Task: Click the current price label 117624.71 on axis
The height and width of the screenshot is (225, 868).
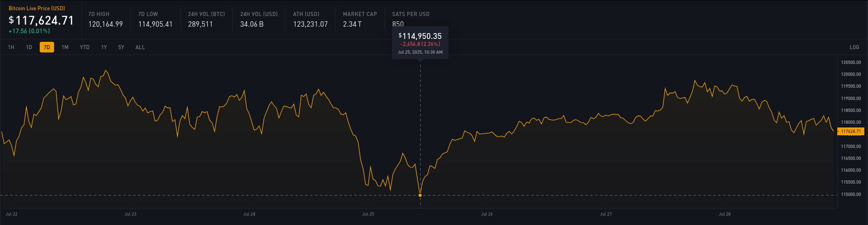Action: pyautogui.click(x=851, y=132)
